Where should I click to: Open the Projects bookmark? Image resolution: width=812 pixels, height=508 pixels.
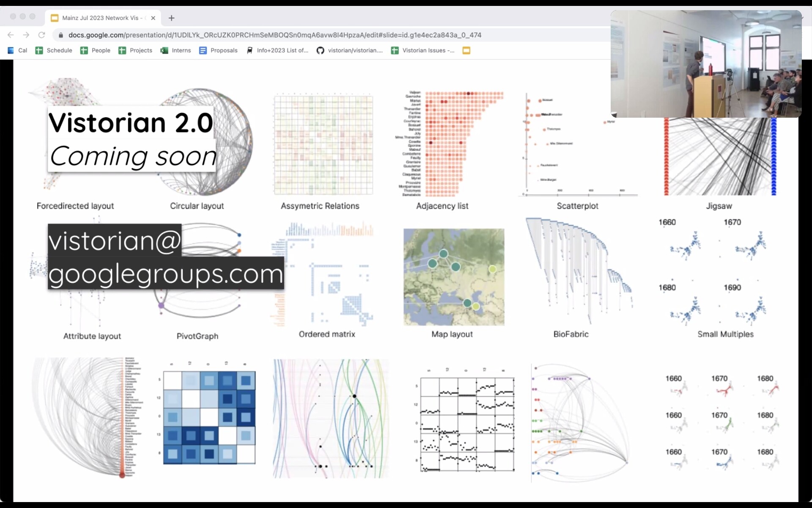tap(135, 50)
